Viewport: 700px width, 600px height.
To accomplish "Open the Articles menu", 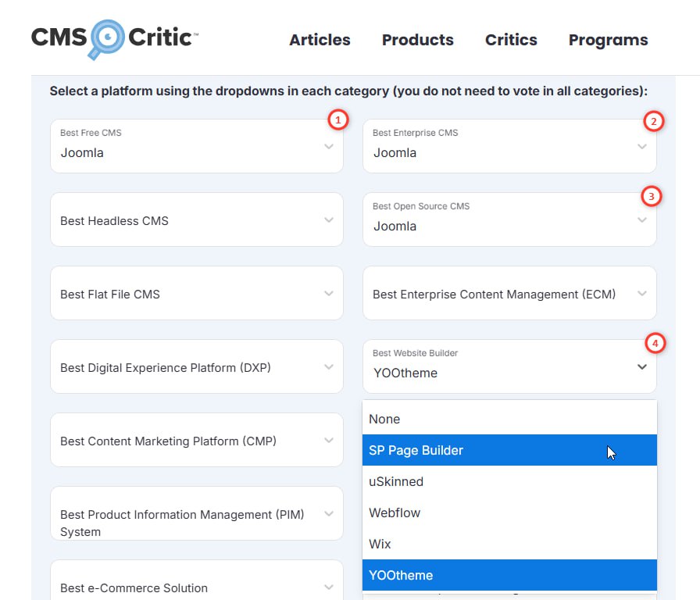I will (x=320, y=40).
